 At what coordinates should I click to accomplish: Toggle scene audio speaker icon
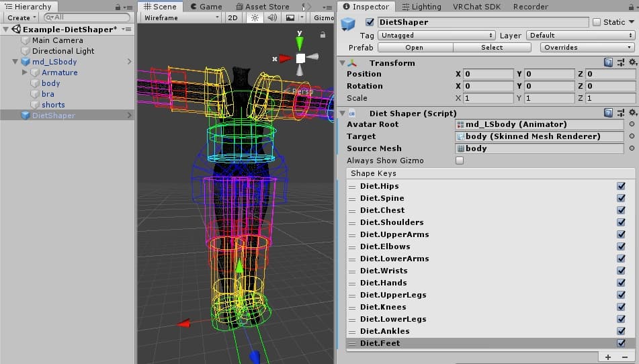[272, 18]
